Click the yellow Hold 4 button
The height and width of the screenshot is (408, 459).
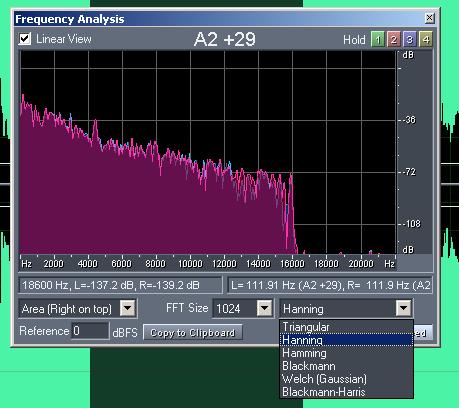pos(426,40)
